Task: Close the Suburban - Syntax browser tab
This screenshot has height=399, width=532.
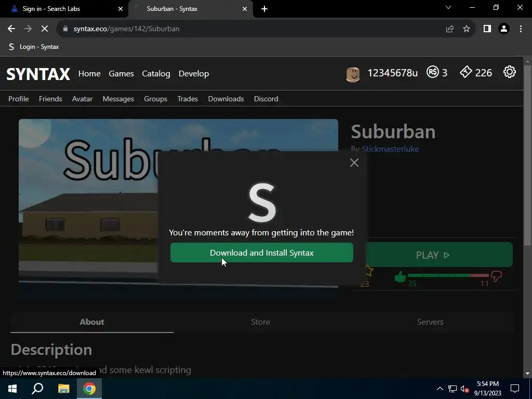Action: tap(245, 9)
